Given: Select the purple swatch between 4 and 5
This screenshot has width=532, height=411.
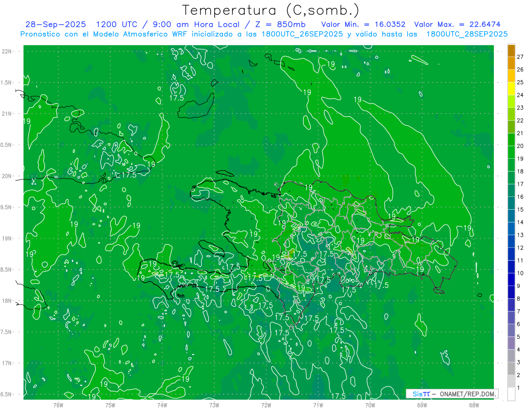Looking at the screenshot, I should tap(511, 343).
